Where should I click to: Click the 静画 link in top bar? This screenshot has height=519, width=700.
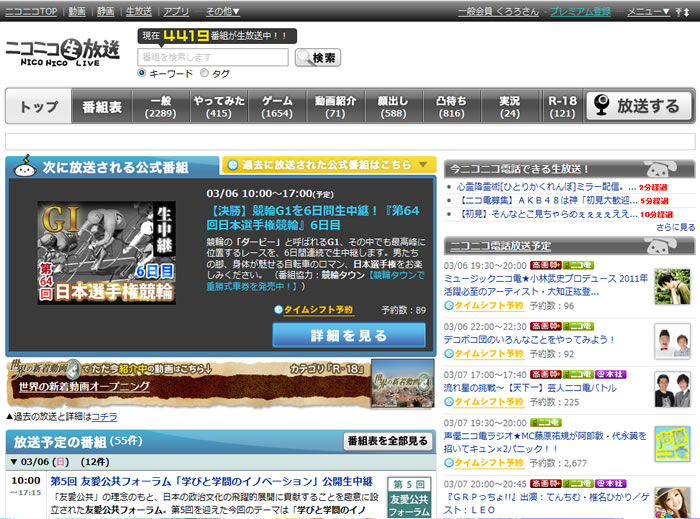(106, 12)
